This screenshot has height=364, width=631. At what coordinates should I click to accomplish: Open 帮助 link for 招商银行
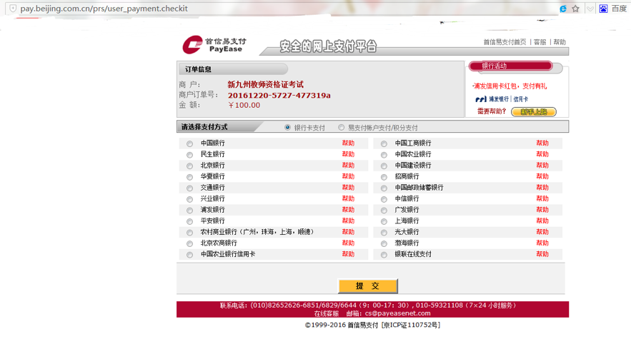542,176
